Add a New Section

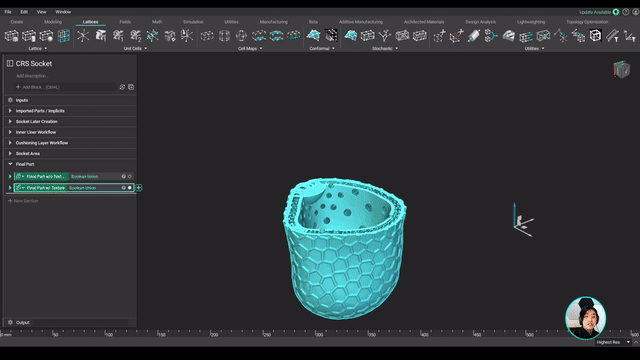coord(23,201)
